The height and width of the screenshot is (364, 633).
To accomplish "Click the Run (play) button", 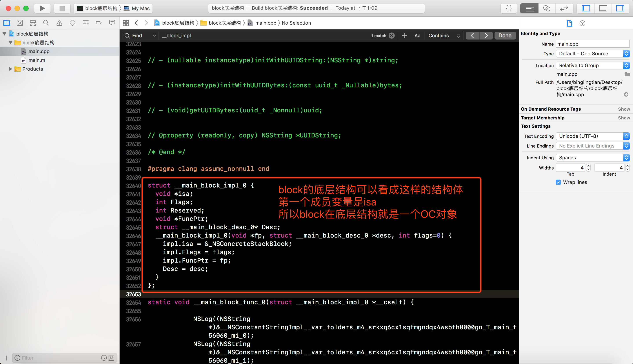I will coord(42,8).
